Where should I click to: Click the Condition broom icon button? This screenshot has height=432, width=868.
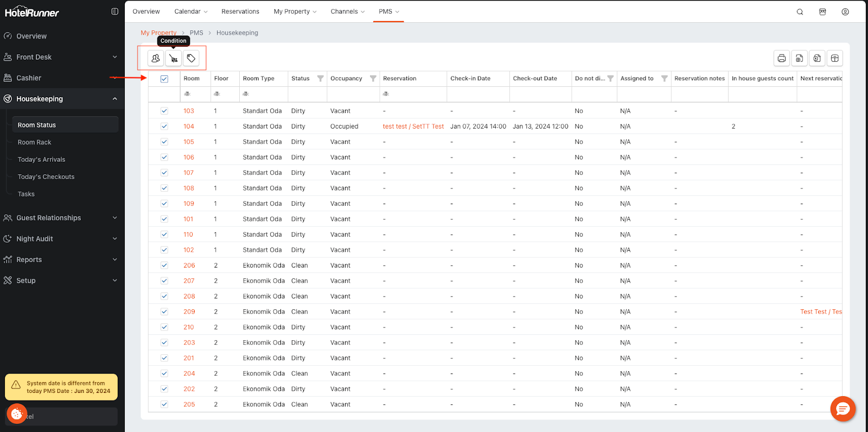(174, 58)
